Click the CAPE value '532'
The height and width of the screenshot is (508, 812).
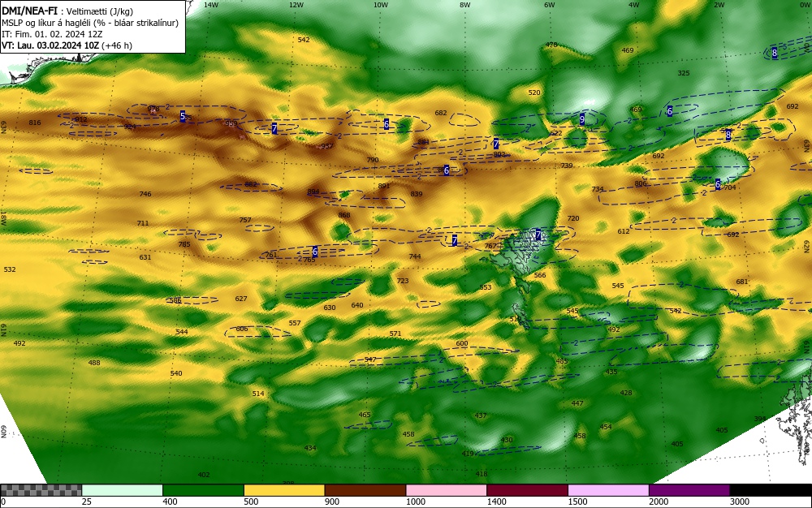[x=10, y=270]
